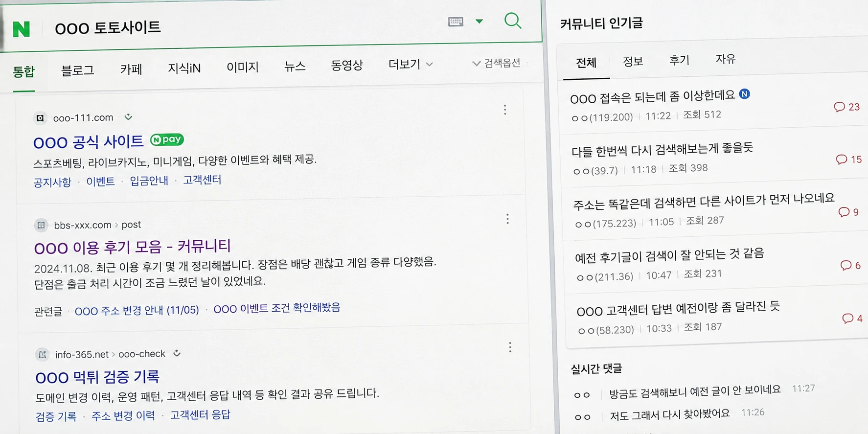Viewport: 868px width, 434px height.
Task: Open post OOO 고객센터 답변 예전이랑 좀 달라진 듯
Action: pyautogui.click(x=678, y=309)
